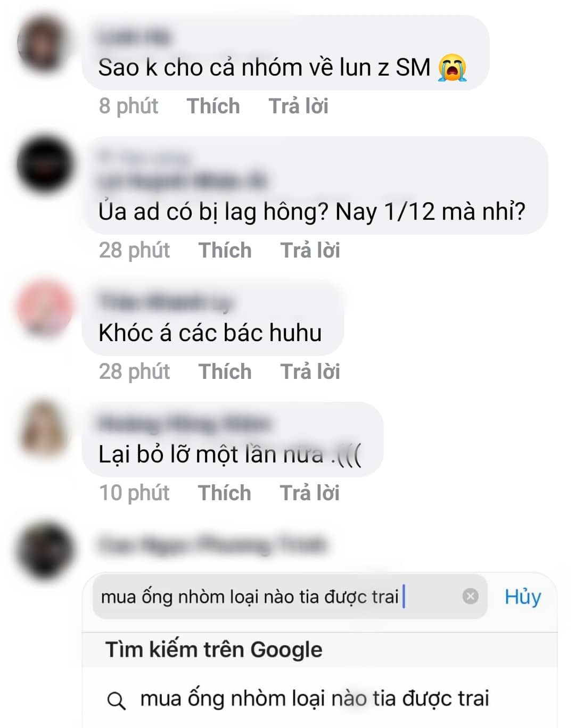575x728 pixels.
Task: Open avatar of the last commenter
Action: 45,551
